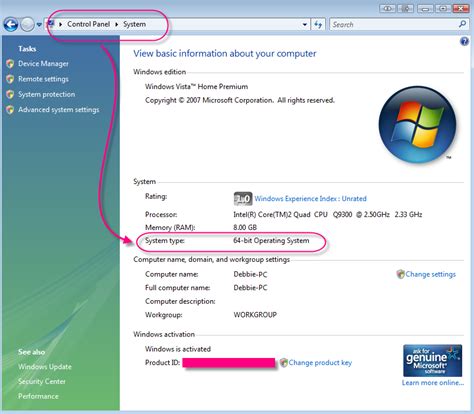
Task: Open Device Manager from Tasks
Action: [43, 64]
